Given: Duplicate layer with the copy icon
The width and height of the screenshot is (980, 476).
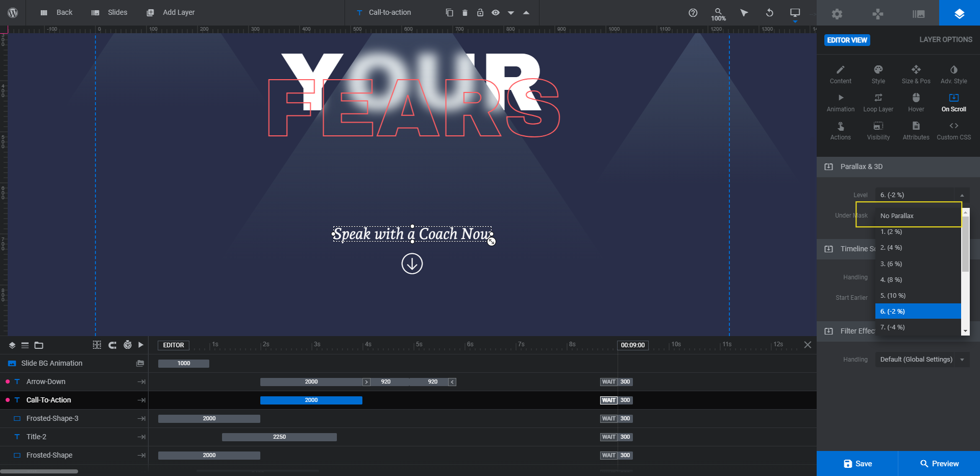Looking at the screenshot, I should (449, 12).
